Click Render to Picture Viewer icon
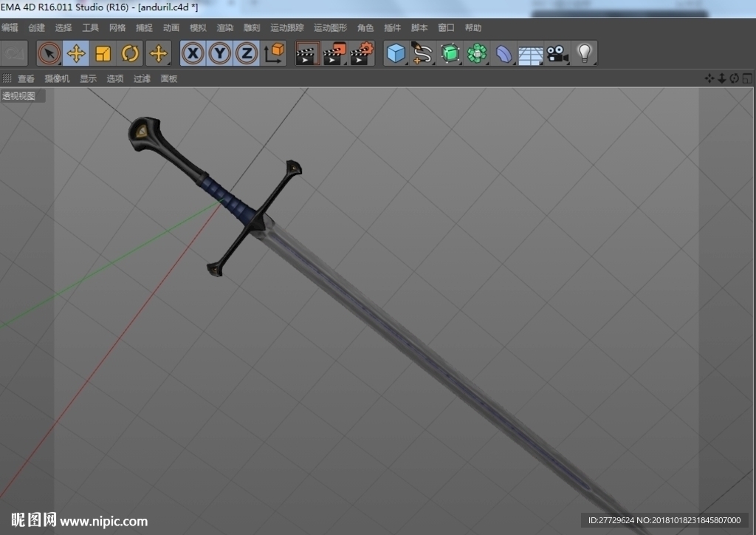This screenshot has height=535, width=756. pos(334,53)
